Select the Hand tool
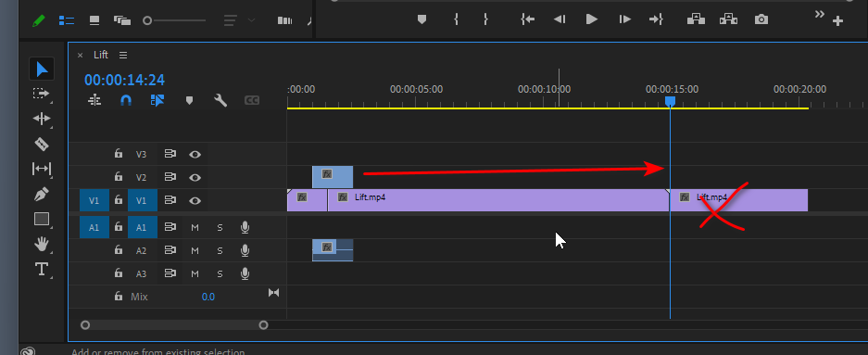 (42, 244)
